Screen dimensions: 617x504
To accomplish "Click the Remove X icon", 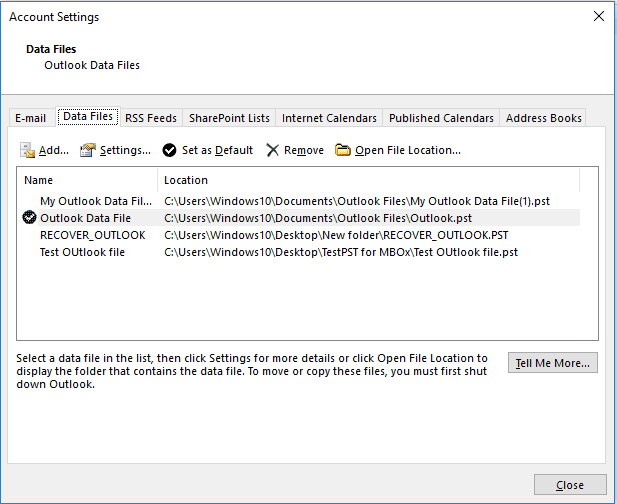I will point(272,150).
